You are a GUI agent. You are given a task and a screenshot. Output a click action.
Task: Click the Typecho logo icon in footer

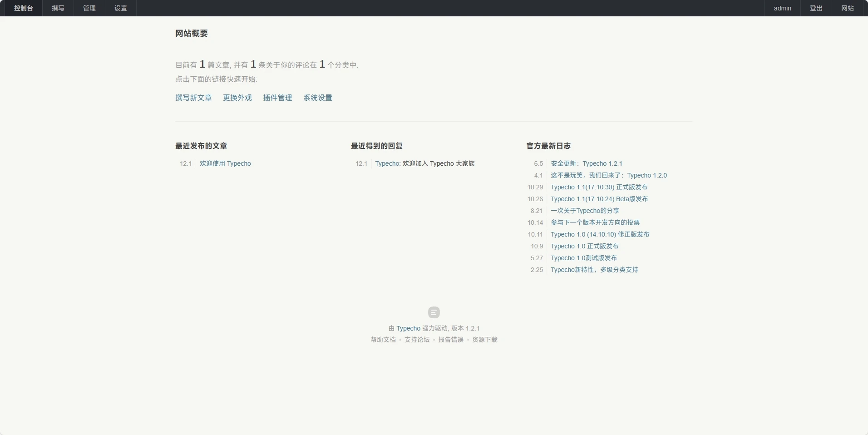[x=434, y=312]
